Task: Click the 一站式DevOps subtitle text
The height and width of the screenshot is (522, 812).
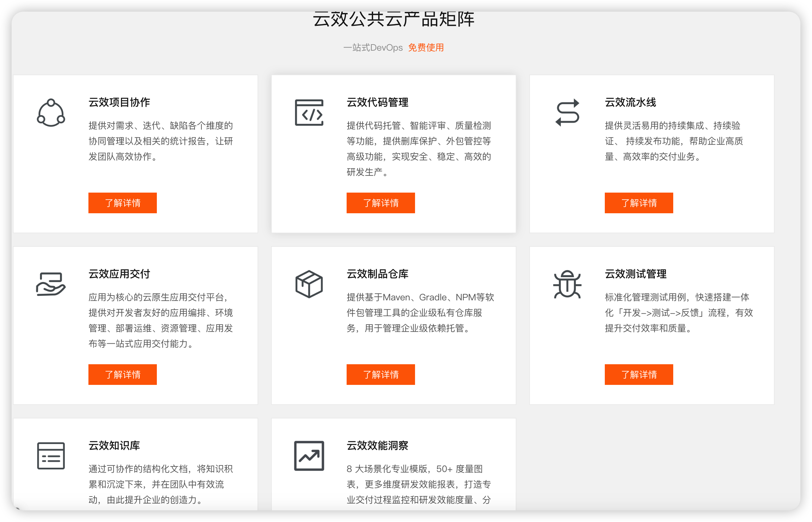Action: [x=373, y=47]
